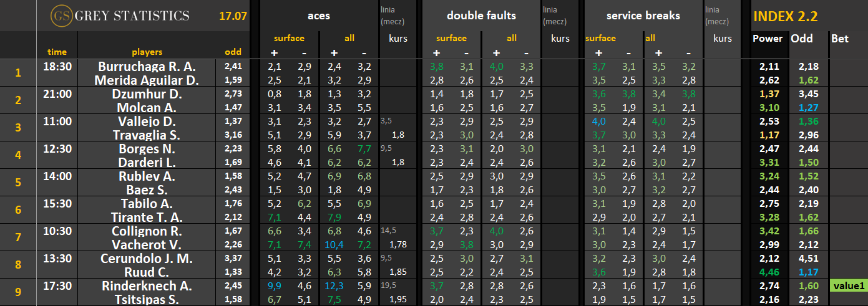Select player Tabilo A.
This screenshot has width=868, height=306.
[147, 203]
